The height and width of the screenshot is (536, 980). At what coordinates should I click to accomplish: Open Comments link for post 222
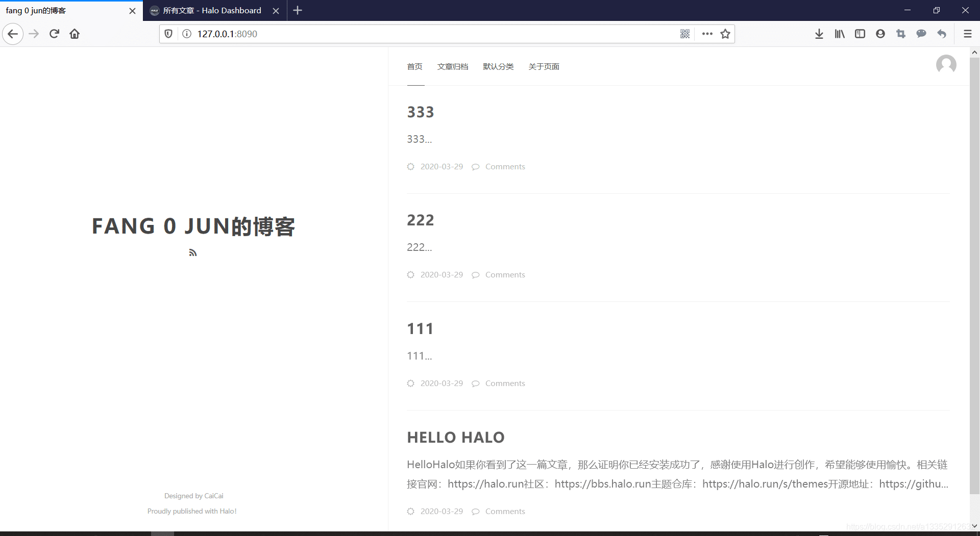point(505,275)
